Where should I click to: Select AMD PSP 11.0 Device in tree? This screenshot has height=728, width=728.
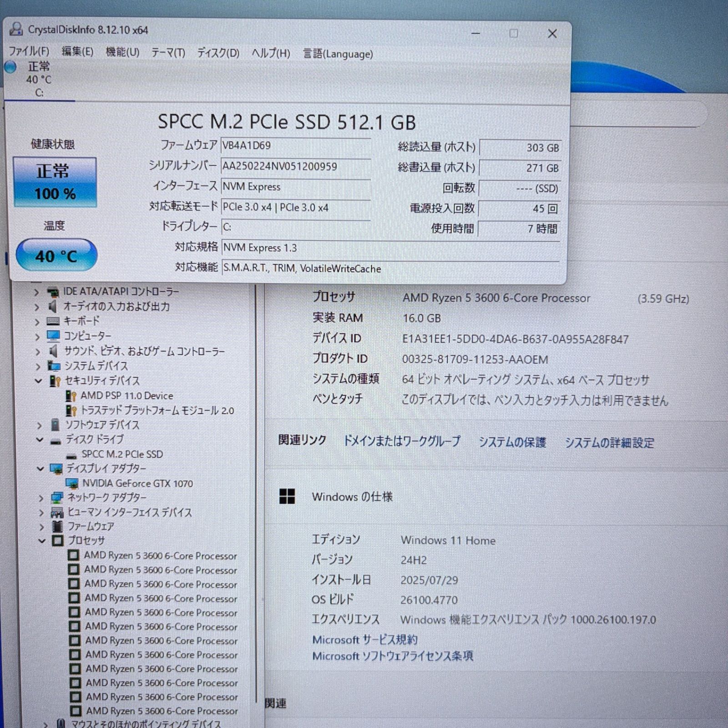tap(127, 396)
